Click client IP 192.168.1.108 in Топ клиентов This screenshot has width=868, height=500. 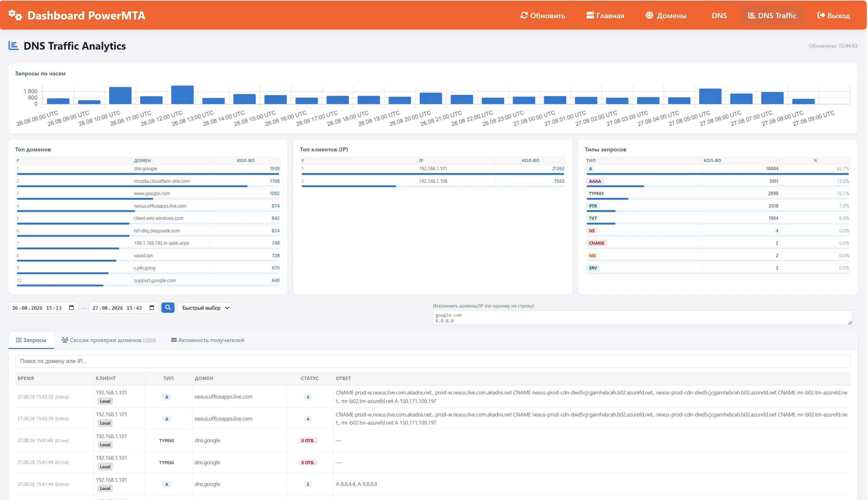tap(433, 181)
